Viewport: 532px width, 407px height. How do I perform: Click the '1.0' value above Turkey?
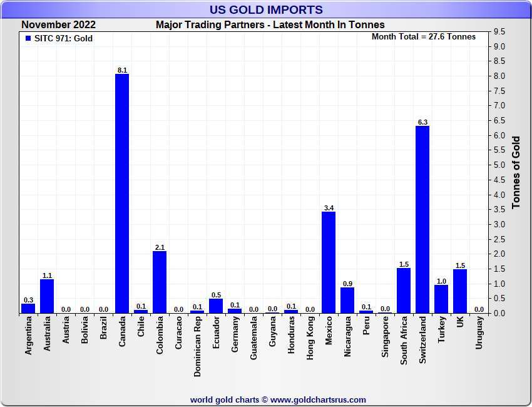[x=441, y=281]
